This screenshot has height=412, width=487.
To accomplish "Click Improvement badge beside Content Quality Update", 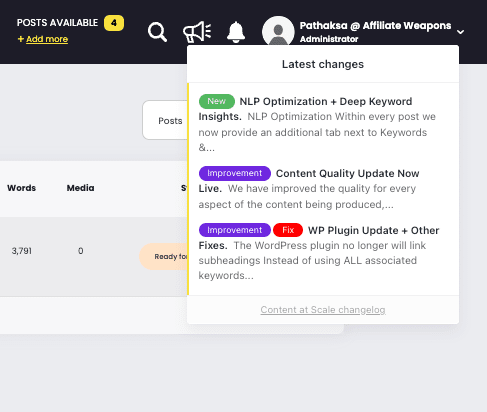I will (235, 173).
